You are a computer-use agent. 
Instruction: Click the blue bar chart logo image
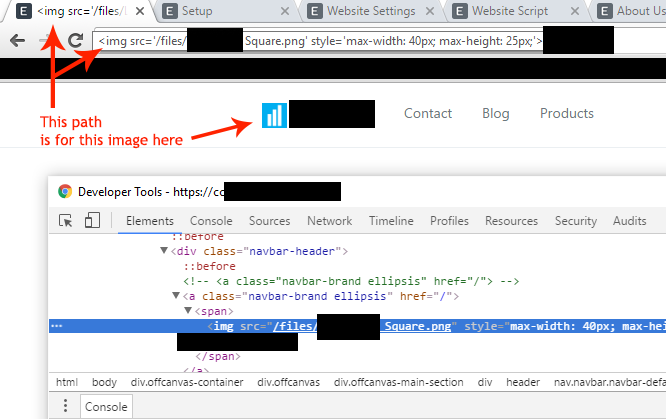point(274,115)
